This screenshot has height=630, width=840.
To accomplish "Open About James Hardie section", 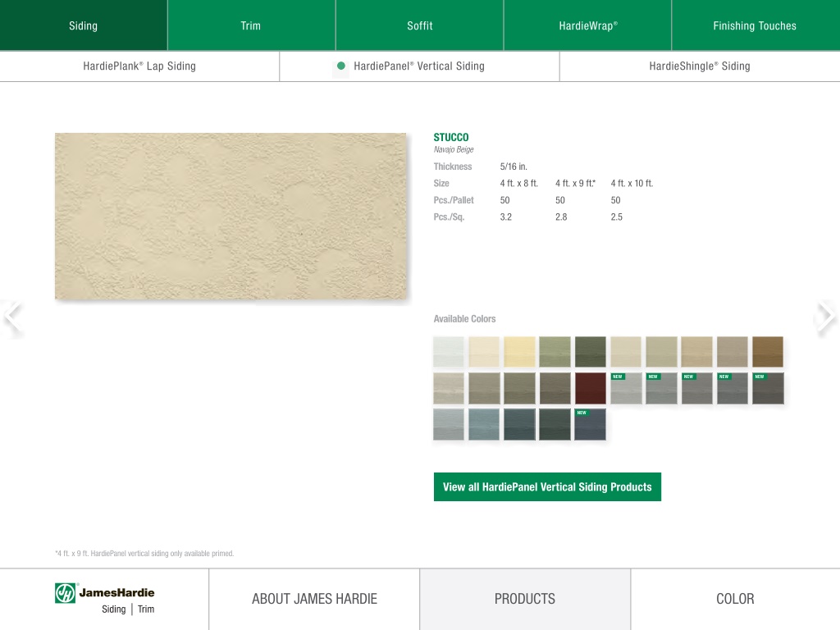I will [x=314, y=600].
